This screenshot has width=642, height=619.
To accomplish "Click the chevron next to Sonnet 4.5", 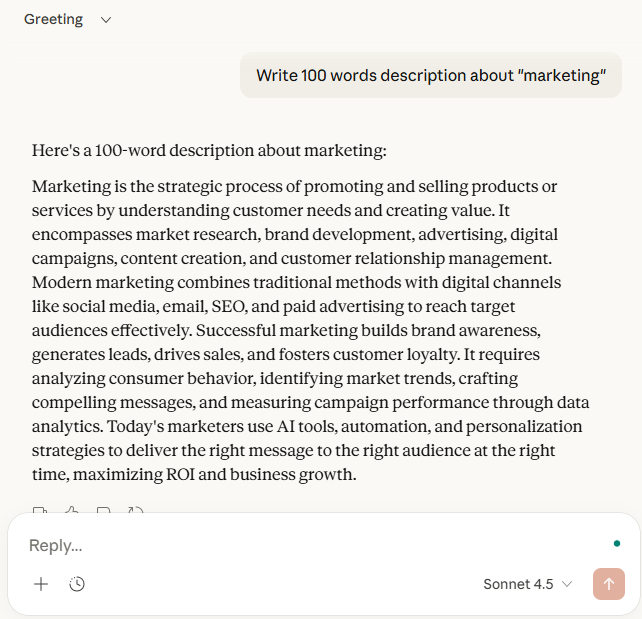I will [567, 584].
